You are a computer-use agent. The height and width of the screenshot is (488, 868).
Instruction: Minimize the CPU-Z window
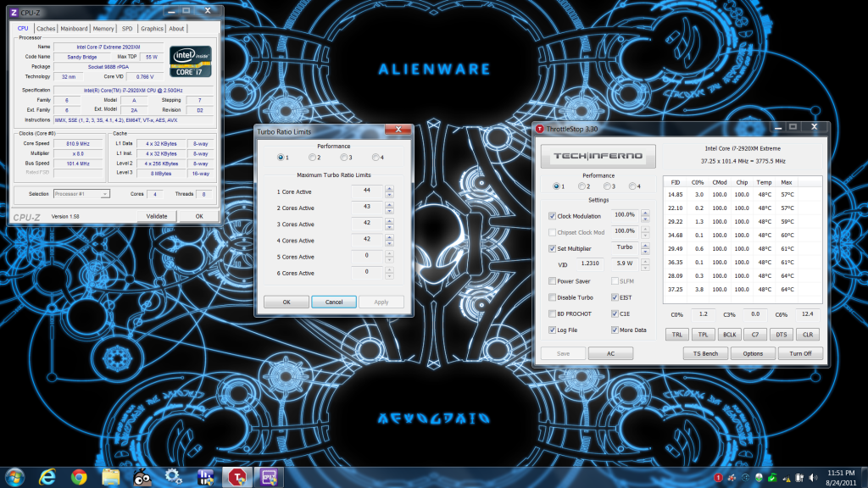tap(171, 10)
